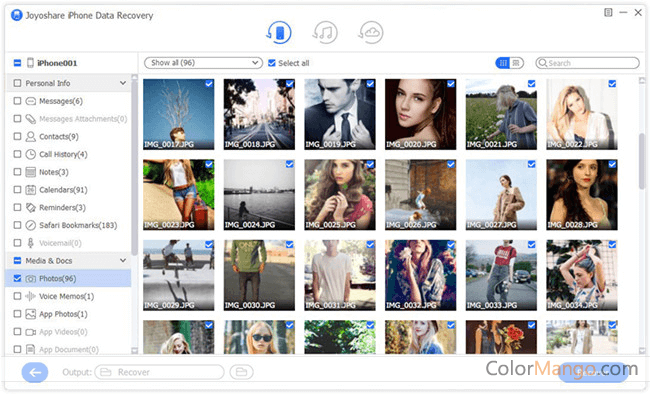The image size is (650, 394).
Task: Open Safari Bookmarks(183) category
Action: 78,225
